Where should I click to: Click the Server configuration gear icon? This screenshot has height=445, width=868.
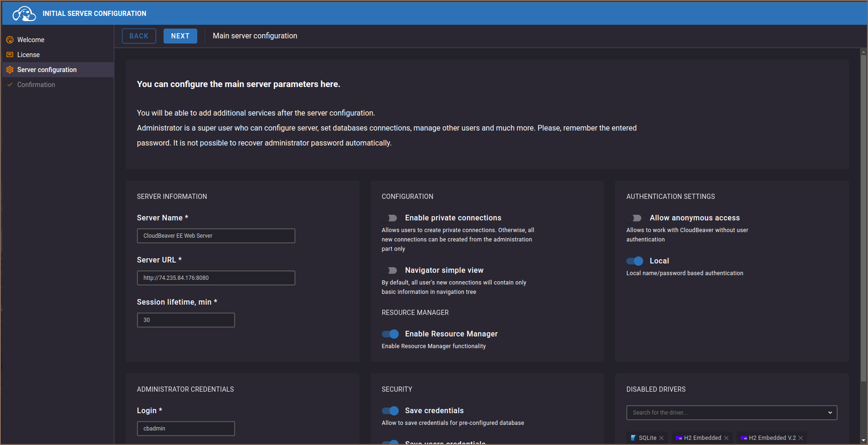coord(10,70)
